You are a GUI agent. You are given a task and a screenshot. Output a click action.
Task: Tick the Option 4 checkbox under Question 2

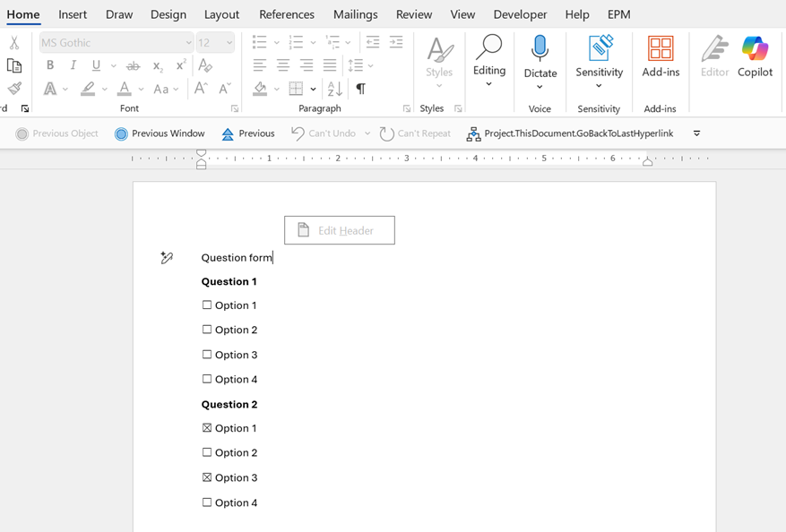pyautogui.click(x=207, y=502)
